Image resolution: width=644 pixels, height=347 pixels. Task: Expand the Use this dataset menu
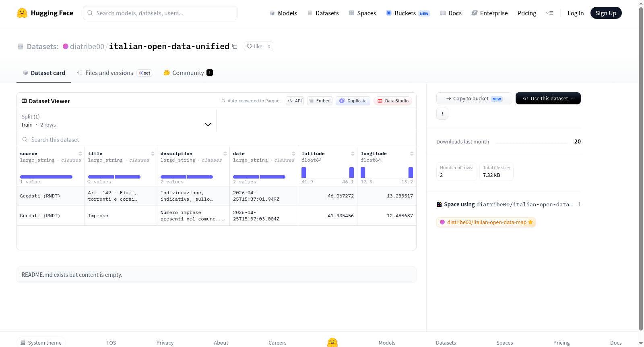(x=548, y=98)
